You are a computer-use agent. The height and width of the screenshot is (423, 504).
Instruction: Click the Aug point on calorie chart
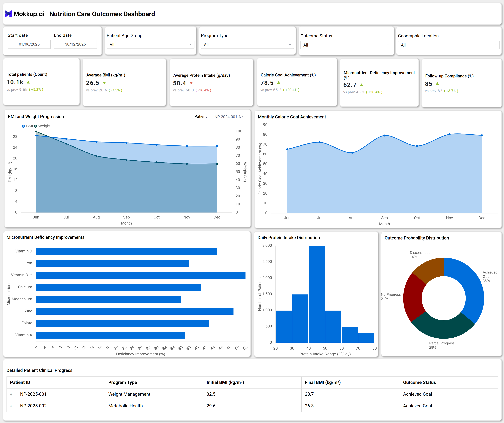point(352,153)
